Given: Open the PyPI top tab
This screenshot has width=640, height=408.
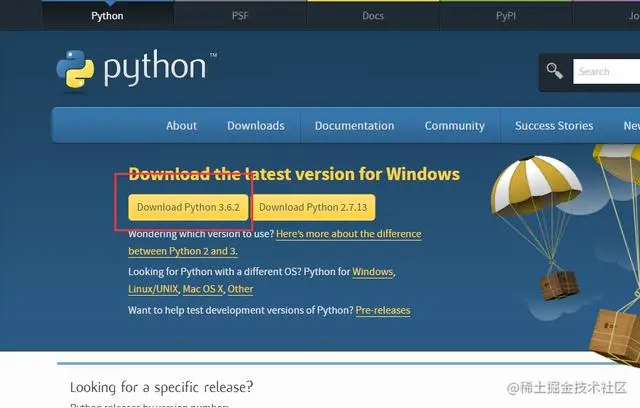Looking at the screenshot, I should [506, 16].
